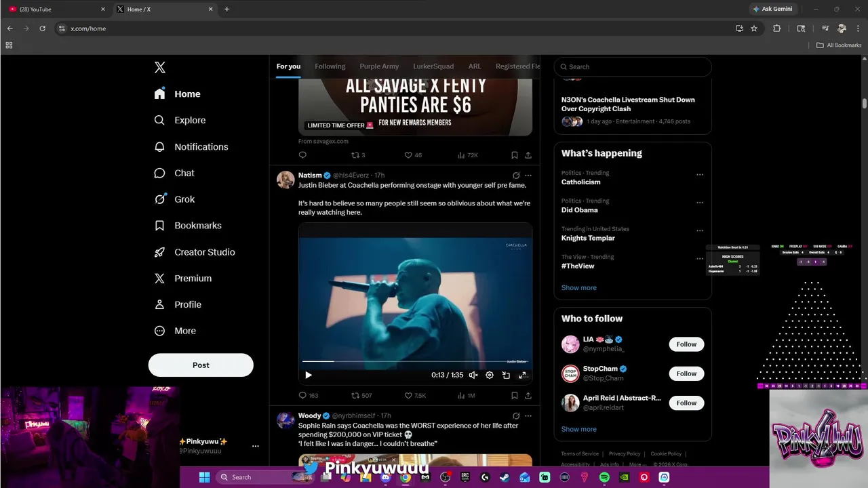868x488 pixels.
Task: Open Premium in the sidebar
Action: point(183,279)
